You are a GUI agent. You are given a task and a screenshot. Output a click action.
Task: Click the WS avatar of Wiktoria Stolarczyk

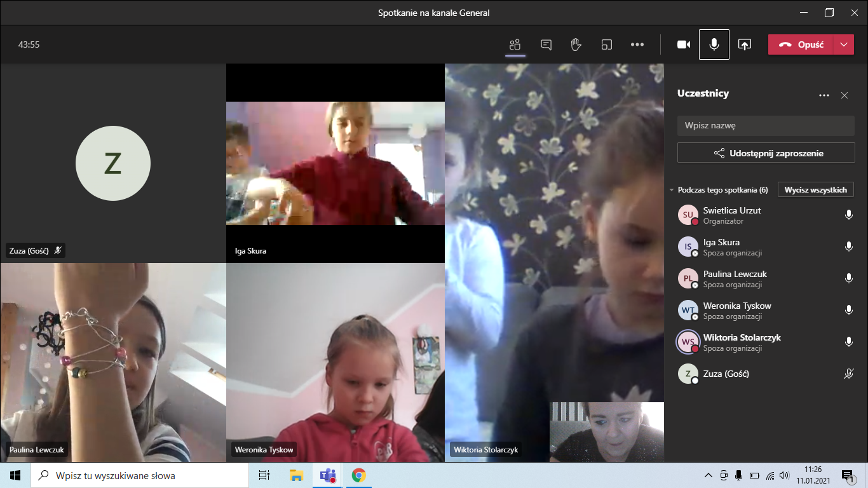tap(688, 342)
